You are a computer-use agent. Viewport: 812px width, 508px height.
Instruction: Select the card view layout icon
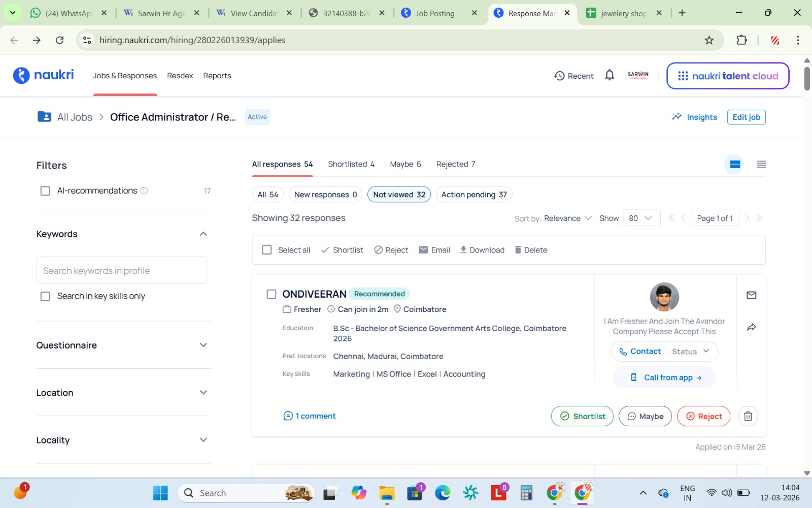734,164
